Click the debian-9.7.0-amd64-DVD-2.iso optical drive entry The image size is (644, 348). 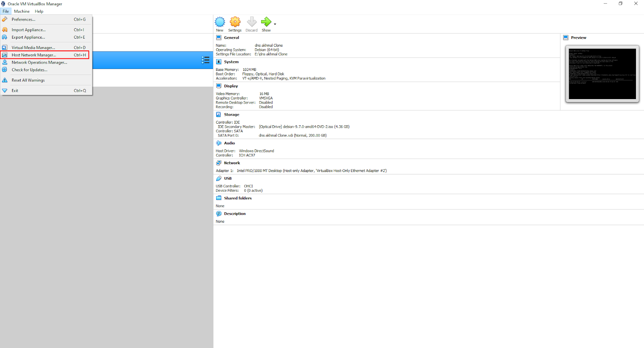tap(304, 126)
